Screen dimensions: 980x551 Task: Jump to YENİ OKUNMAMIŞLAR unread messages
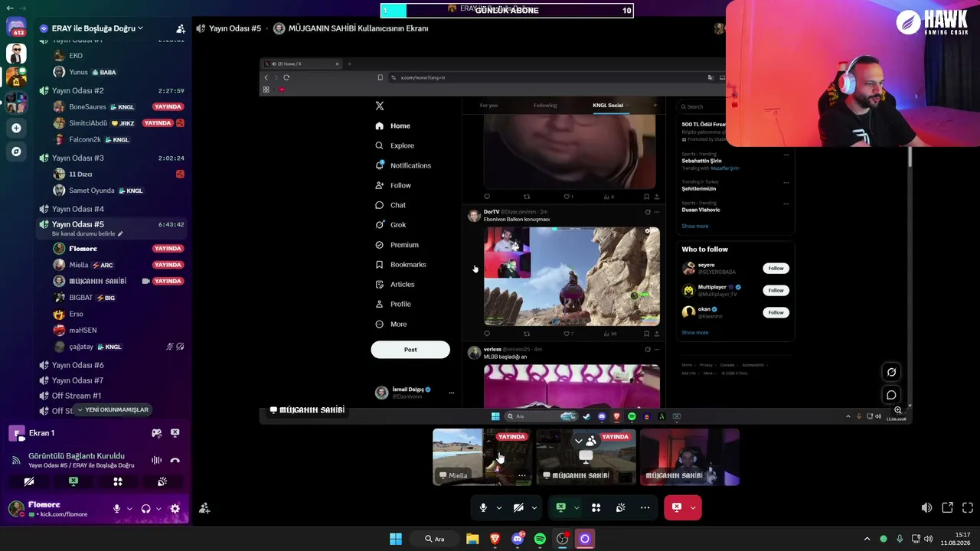(113, 410)
